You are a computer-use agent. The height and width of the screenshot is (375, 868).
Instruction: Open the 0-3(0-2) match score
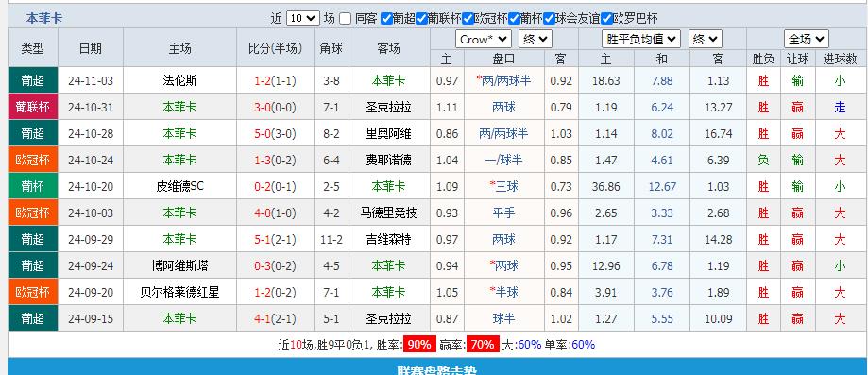pos(275,266)
